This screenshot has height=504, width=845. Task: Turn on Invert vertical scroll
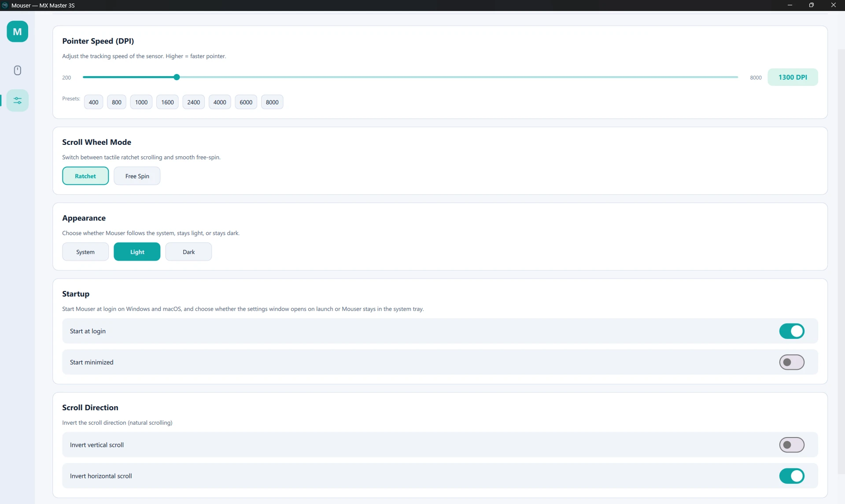[x=791, y=445]
